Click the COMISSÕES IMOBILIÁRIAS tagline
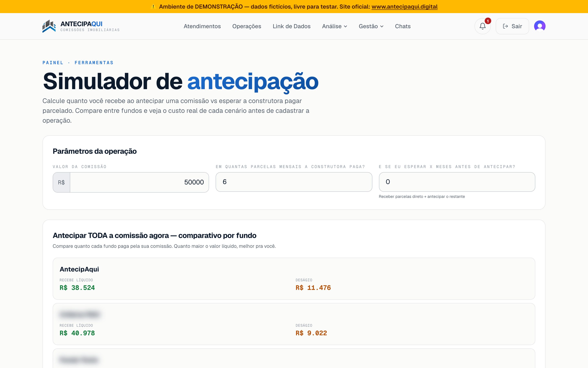Screen dimensions: 588x368 click(90, 30)
